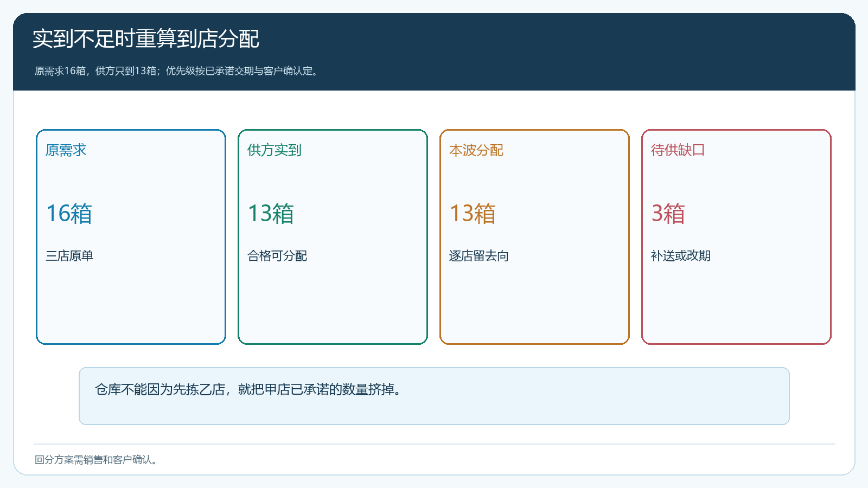
Task: Click the 合格可分配 caption
Action: tap(277, 256)
